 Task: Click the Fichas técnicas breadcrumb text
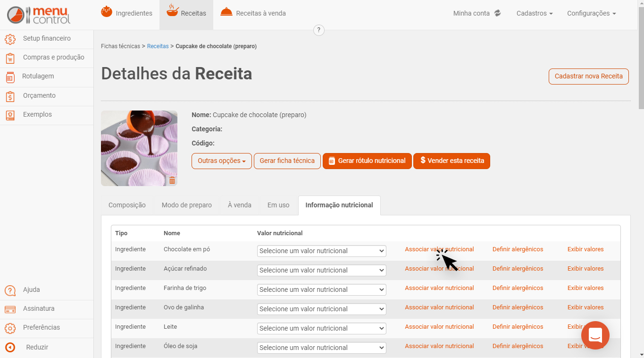click(x=120, y=46)
